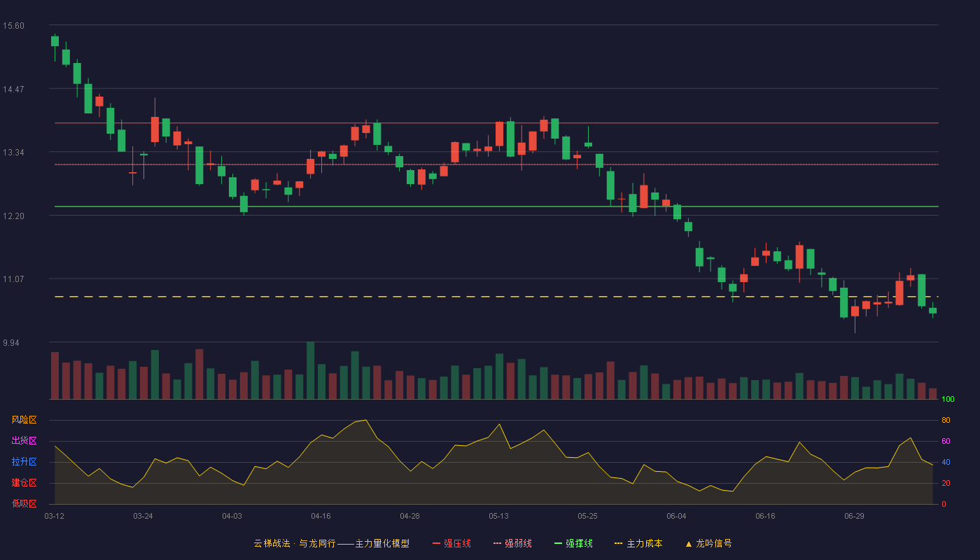Click the 出货区 zone label

[x=24, y=441]
